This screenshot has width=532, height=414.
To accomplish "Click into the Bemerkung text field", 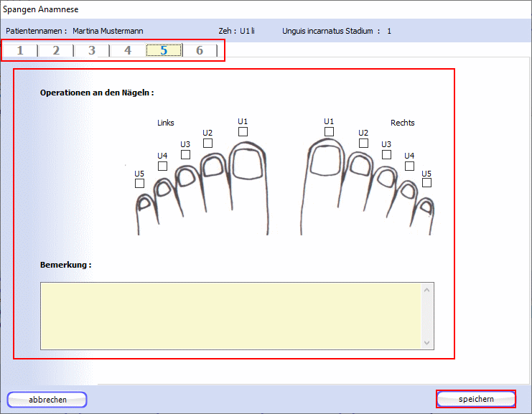I will point(230,316).
